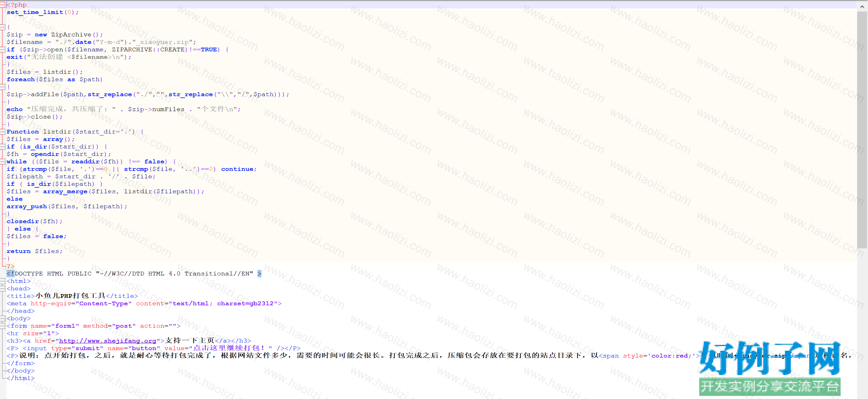Click the $files = listdir(); line
The width and height of the screenshot is (868, 399).
click(x=45, y=72)
